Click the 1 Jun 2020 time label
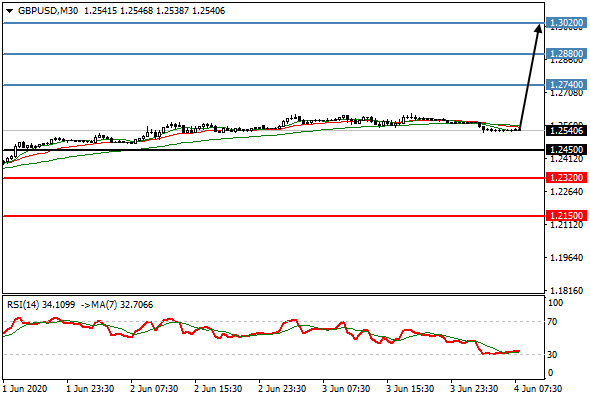 pyautogui.click(x=25, y=389)
